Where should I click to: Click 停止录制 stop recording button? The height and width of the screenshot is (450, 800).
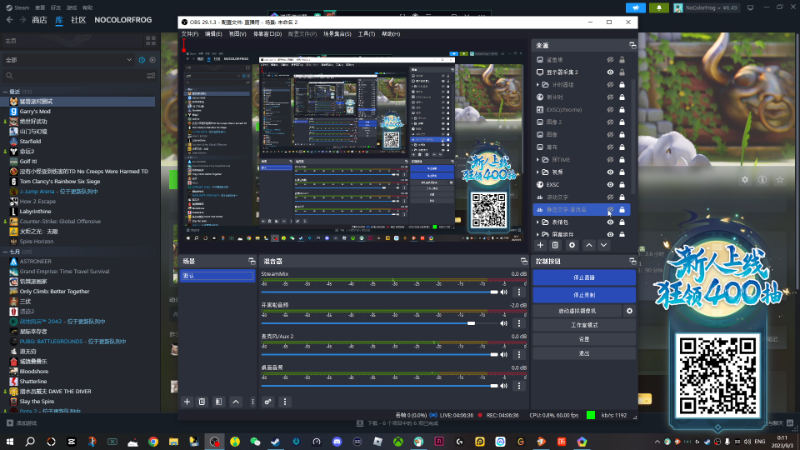584,295
